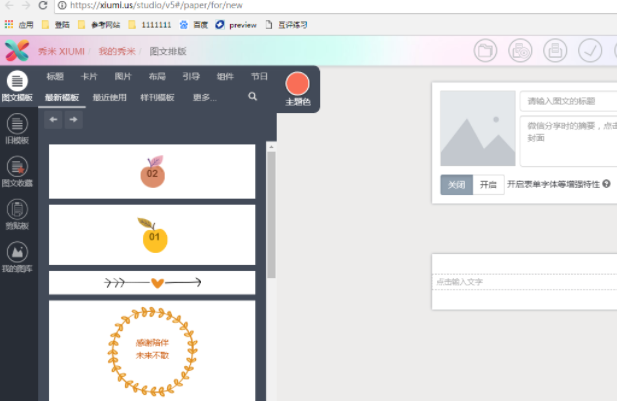Viewport: 617px width, 401px height.
Task: Click the cover image placeholder
Action: click(x=478, y=128)
